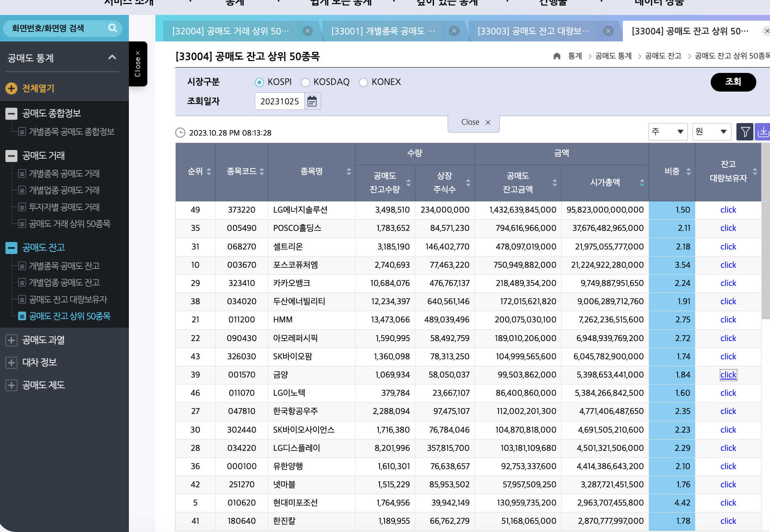Collapse the 공매도 통계 sidebar section
The width and height of the screenshot is (770, 532).
click(x=112, y=58)
